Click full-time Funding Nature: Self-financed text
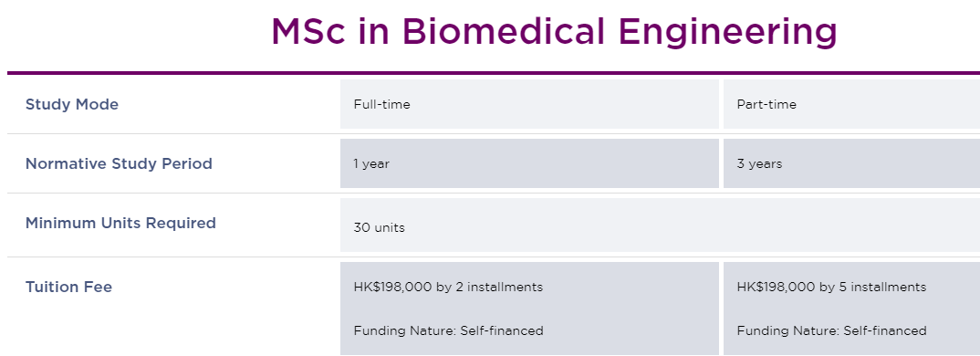The height and width of the screenshot is (356, 980). [448, 330]
